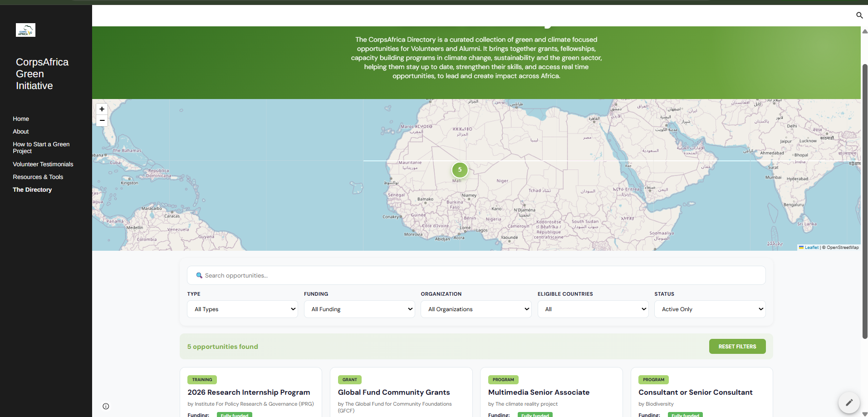This screenshot has width=868, height=417.
Task: Open the Funding filter dropdown
Action: [359, 309]
